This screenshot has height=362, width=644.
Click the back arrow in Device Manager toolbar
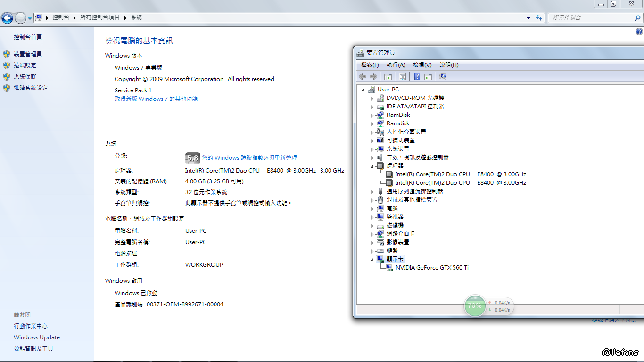(362, 76)
